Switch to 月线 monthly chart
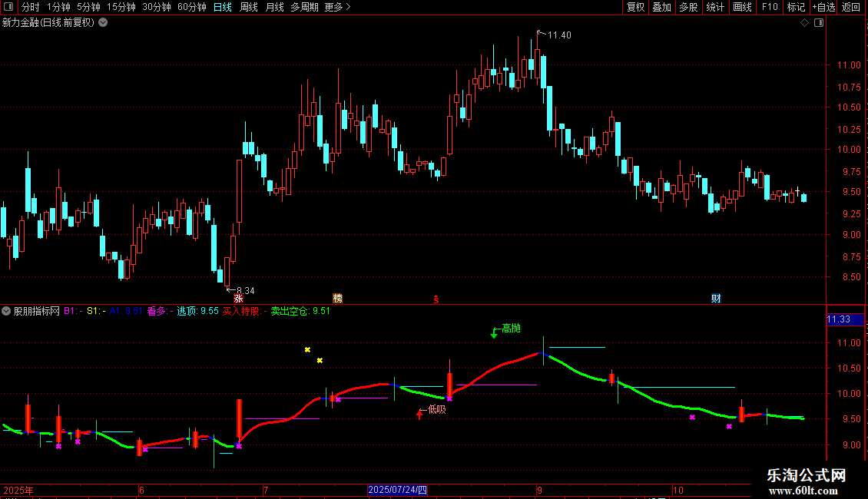 [274, 7]
